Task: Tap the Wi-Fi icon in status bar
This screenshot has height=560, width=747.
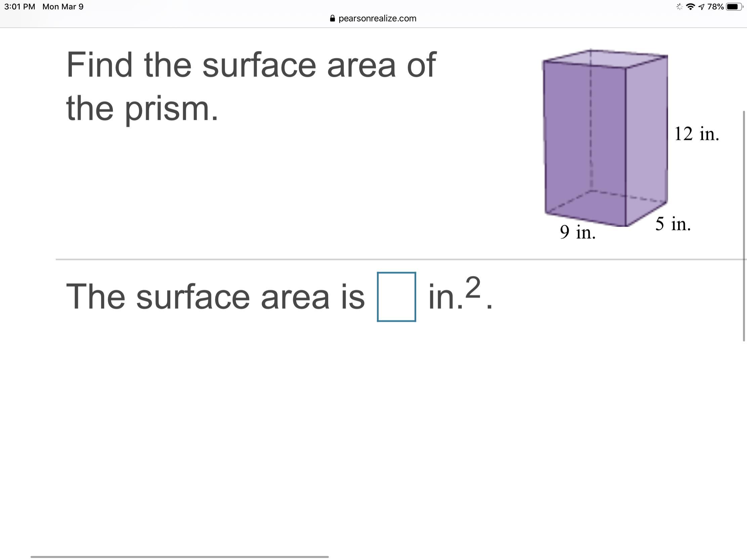Action: pos(691,7)
